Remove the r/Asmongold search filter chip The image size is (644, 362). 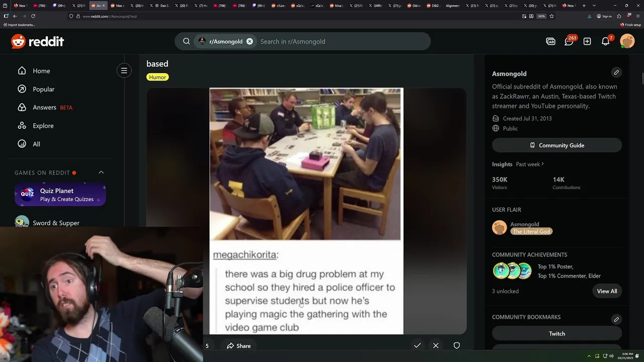(250, 41)
